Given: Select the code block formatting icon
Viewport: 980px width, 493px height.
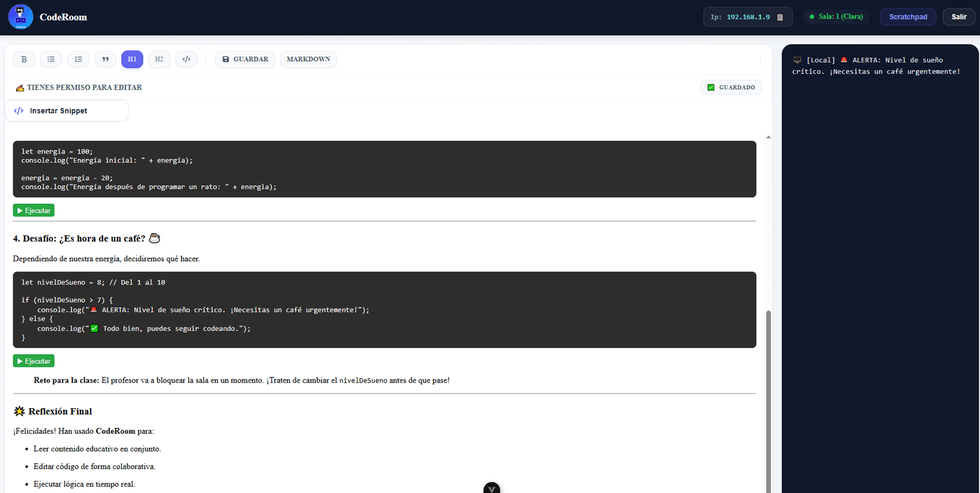Looking at the screenshot, I should 186,59.
